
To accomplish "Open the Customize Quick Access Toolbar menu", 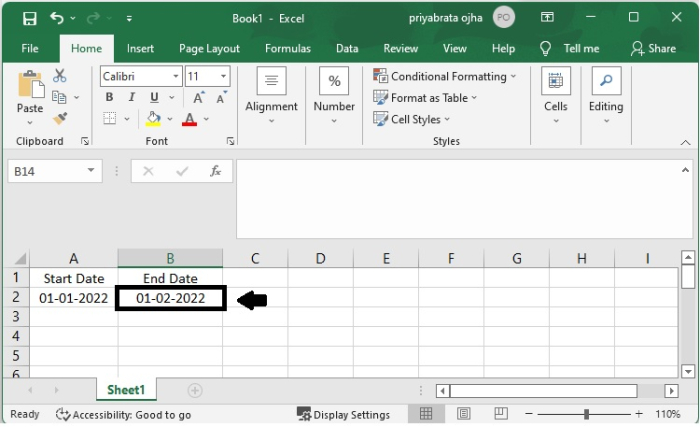I will [129, 18].
